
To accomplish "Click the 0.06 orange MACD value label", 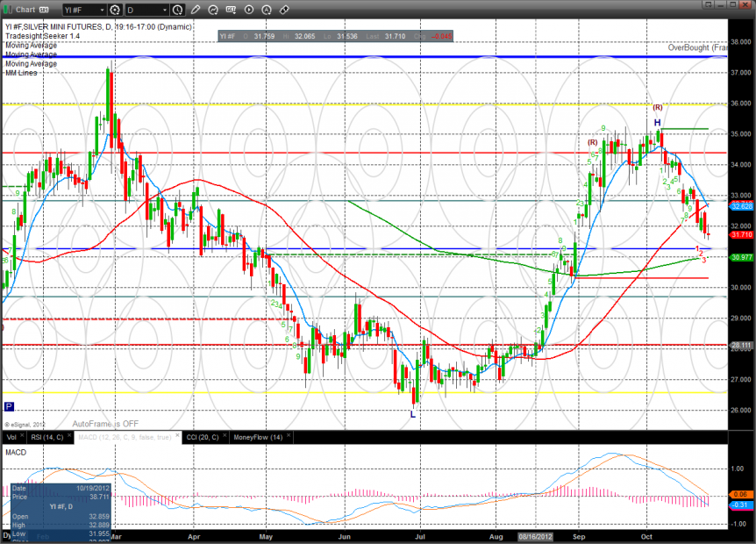I will [x=740, y=494].
